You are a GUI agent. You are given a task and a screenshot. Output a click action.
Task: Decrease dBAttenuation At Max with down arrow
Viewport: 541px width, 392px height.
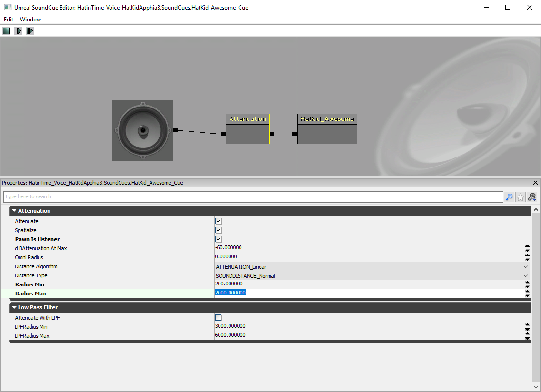(528, 250)
